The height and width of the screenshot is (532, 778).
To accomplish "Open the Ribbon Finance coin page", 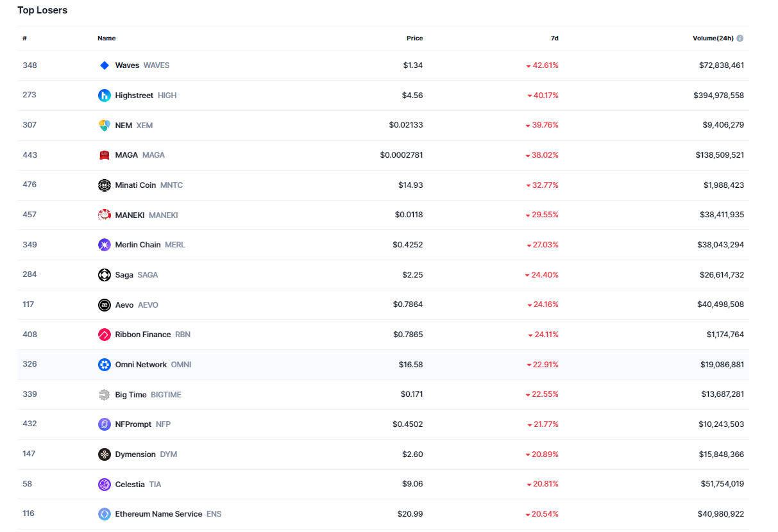I will tap(143, 335).
